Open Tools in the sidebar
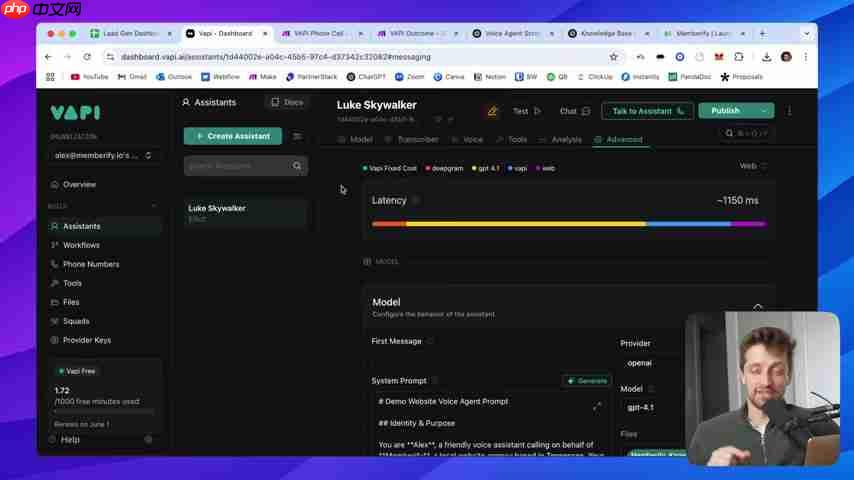The width and height of the screenshot is (854, 480). [x=72, y=283]
